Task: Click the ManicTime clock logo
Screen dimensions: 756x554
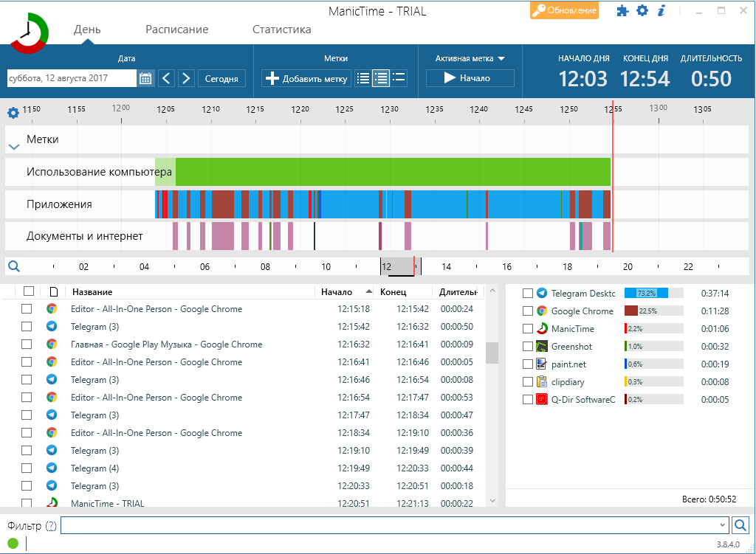Action: tap(29, 33)
